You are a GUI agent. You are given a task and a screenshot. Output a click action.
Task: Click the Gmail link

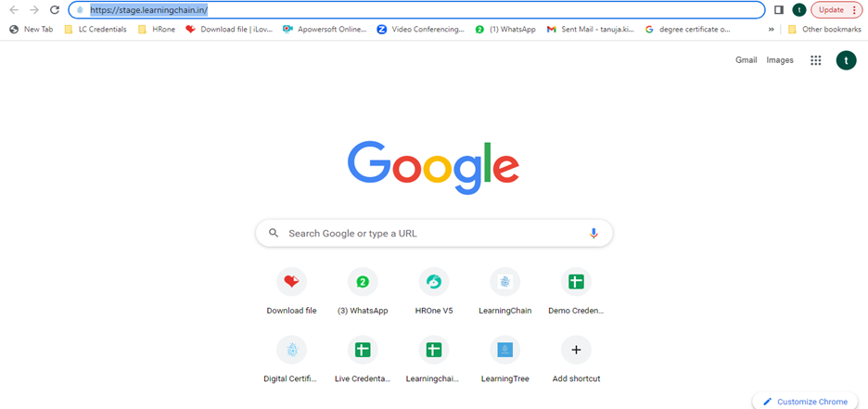click(746, 60)
